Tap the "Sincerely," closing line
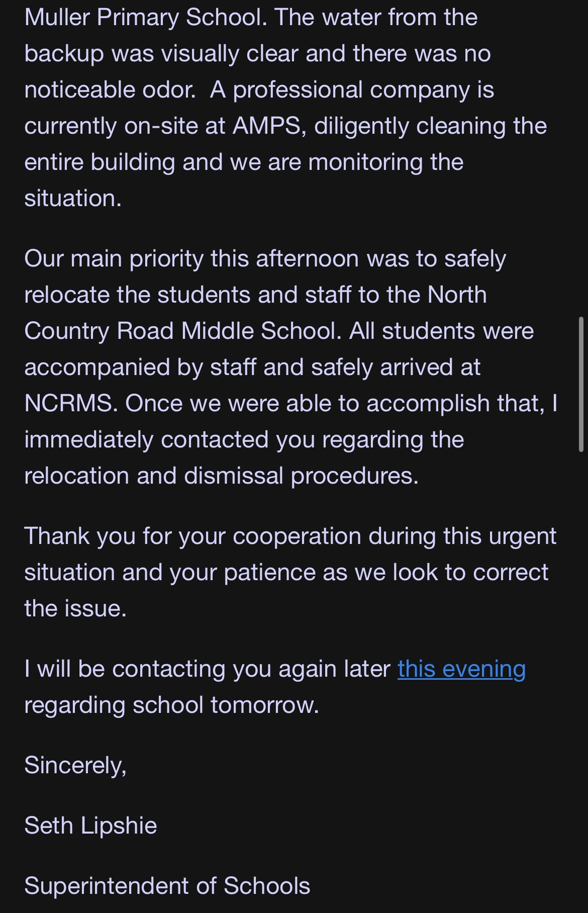This screenshot has height=913, width=588. point(75,766)
